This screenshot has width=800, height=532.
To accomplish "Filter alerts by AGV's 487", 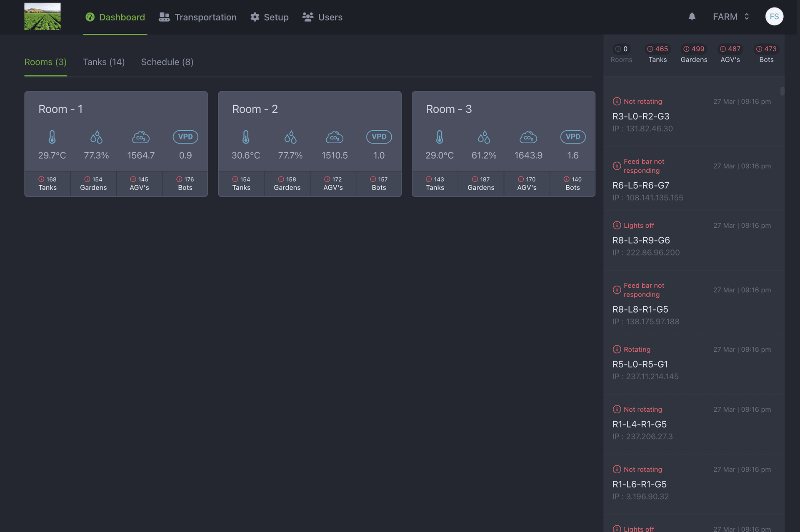I will point(730,54).
